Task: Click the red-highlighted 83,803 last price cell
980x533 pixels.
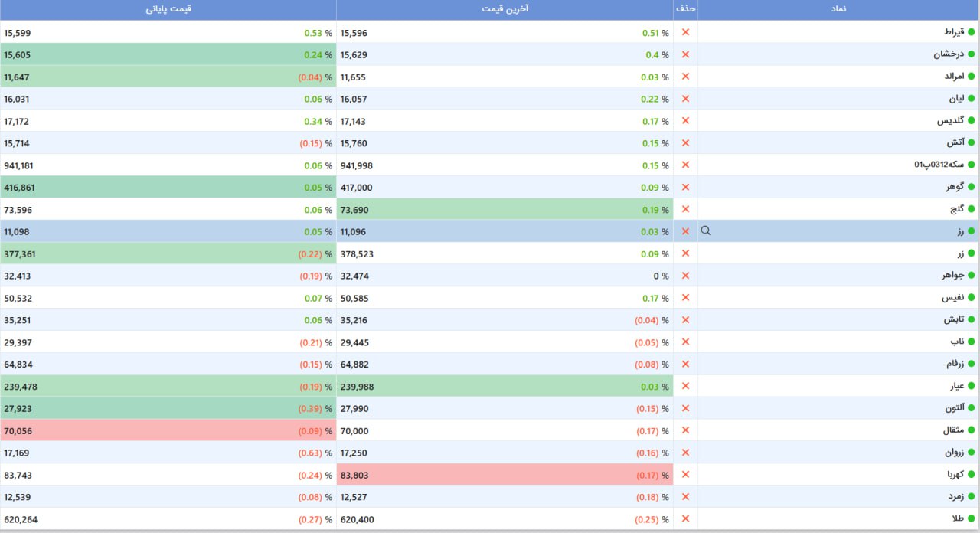Action: [x=505, y=475]
